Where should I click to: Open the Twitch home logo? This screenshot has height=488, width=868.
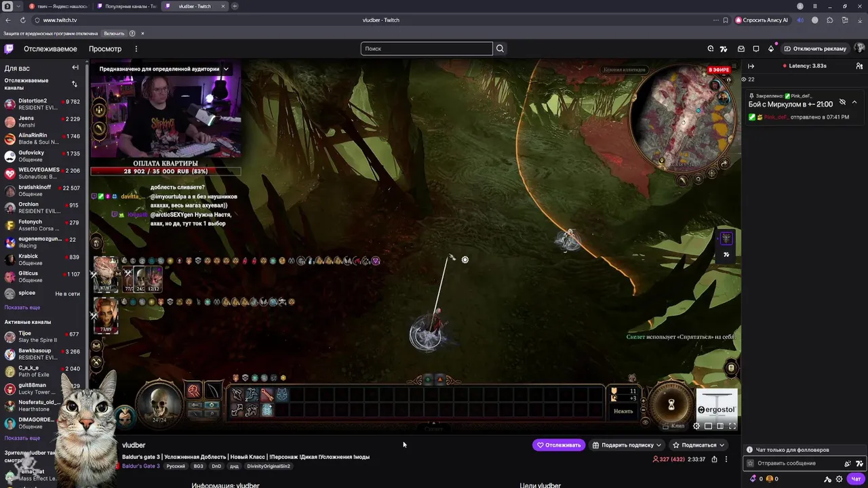9,49
